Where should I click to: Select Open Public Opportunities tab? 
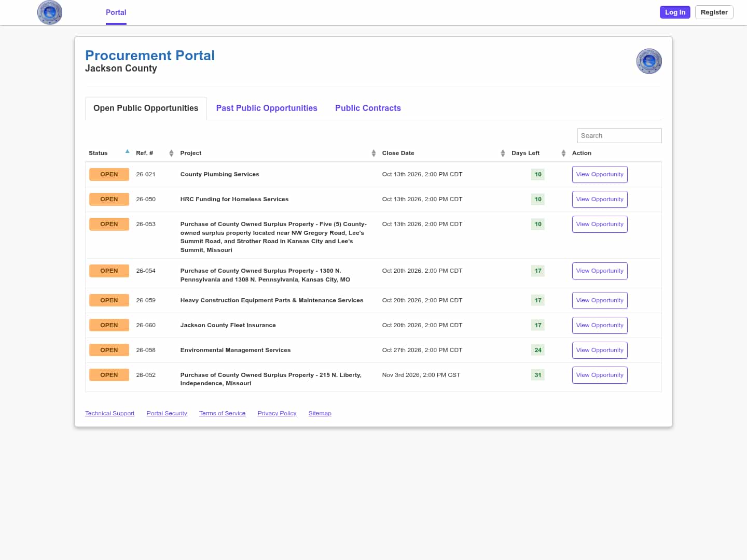(x=146, y=108)
